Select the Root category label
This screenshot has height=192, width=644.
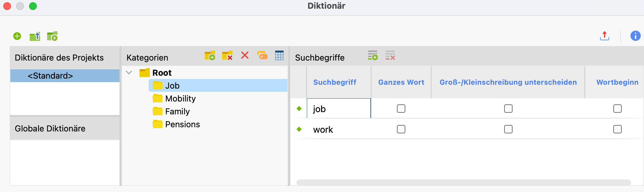[162, 73]
